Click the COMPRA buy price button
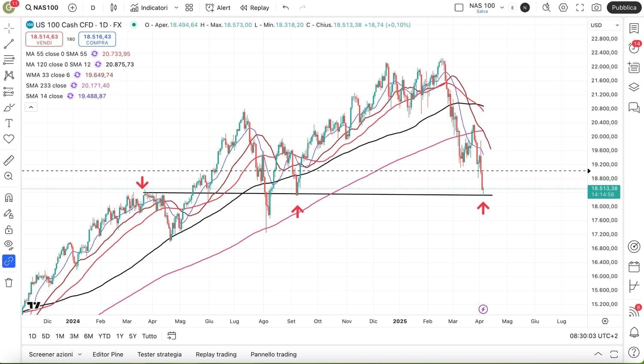644x364 pixels. coord(97,39)
